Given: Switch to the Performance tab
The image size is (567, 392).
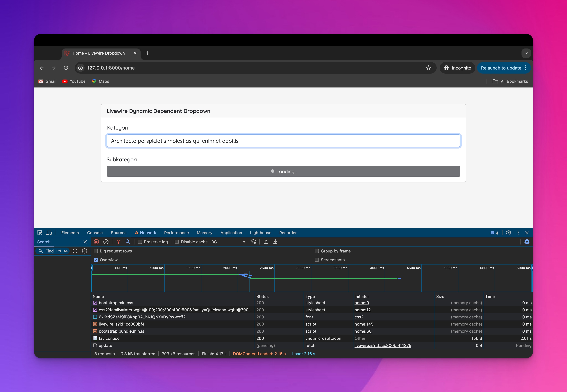Looking at the screenshot, I should [176, 233].
